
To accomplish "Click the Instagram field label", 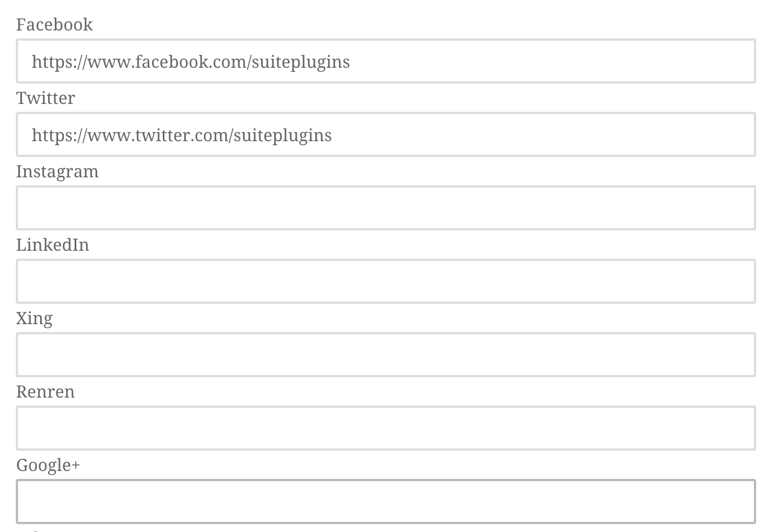I will [57, 172].
